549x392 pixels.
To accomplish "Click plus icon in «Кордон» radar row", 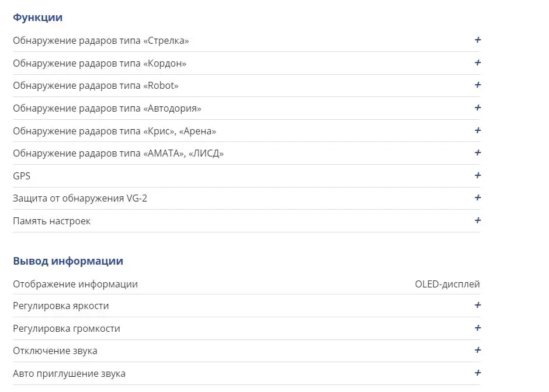I will coord(477,63).
